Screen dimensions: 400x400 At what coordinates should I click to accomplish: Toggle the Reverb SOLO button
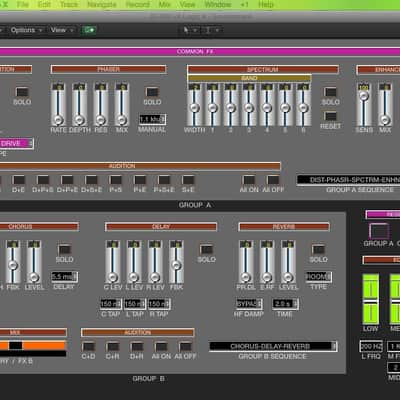point(318,249)
